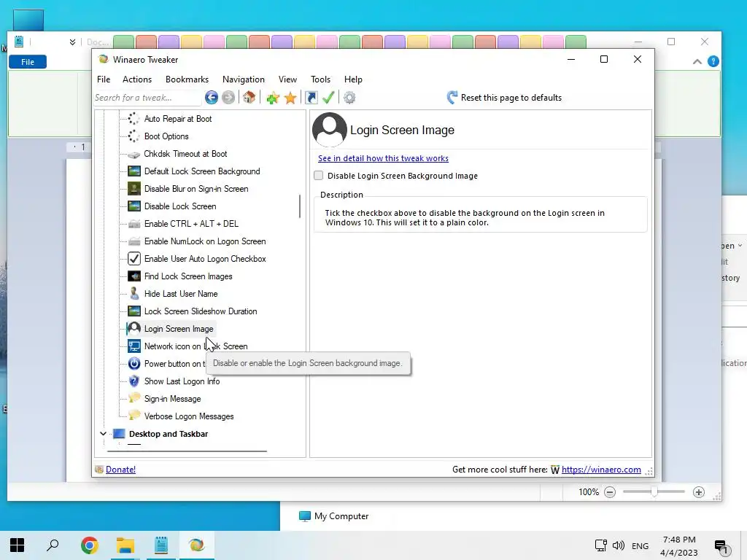Select Enable NumLock on Logon Screen entry
Viewport: 747px width, 560px height.
[x=205, y=241]
